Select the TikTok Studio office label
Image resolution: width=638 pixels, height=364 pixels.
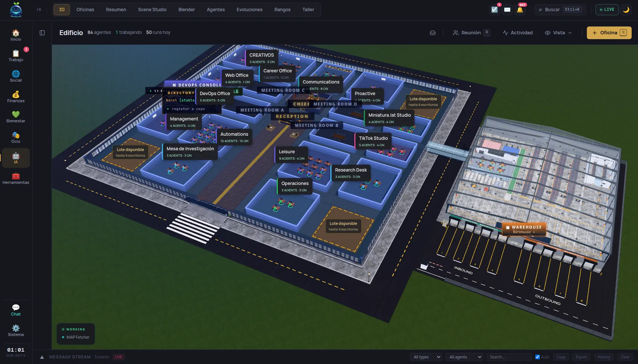tap(373, 141)
